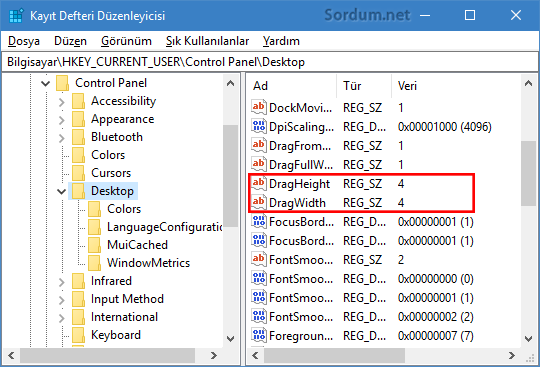
Task: Select the Bluetooth folder icon
Action: pyautogui.click(x=79, y=137)
